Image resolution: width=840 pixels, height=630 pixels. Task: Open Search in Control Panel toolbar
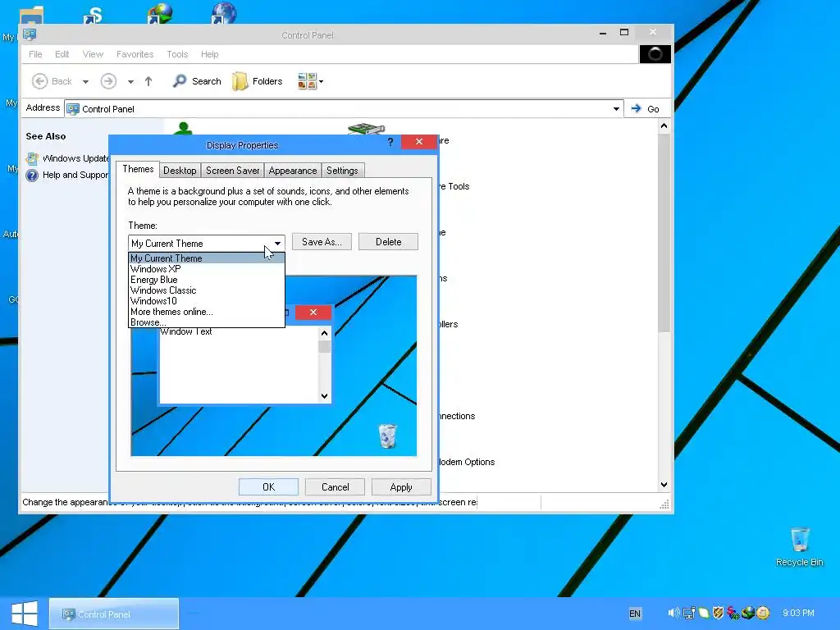[x=197, y=81]
